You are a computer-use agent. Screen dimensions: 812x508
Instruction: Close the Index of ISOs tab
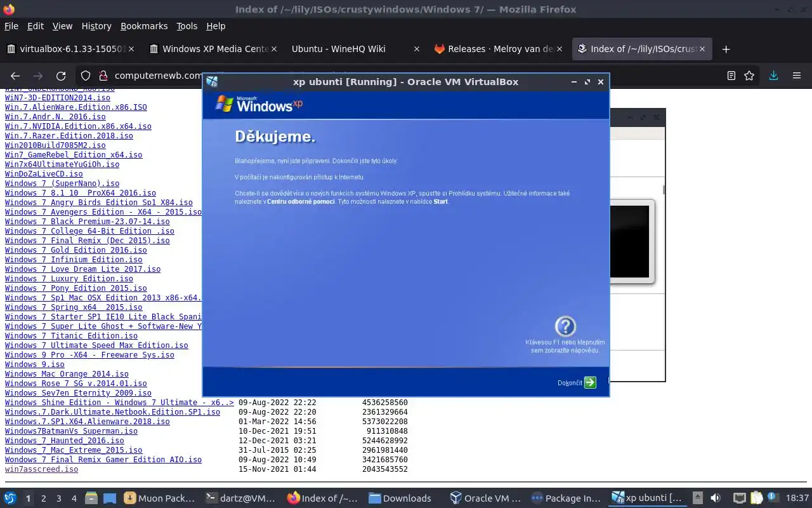[x=702, y=49]
